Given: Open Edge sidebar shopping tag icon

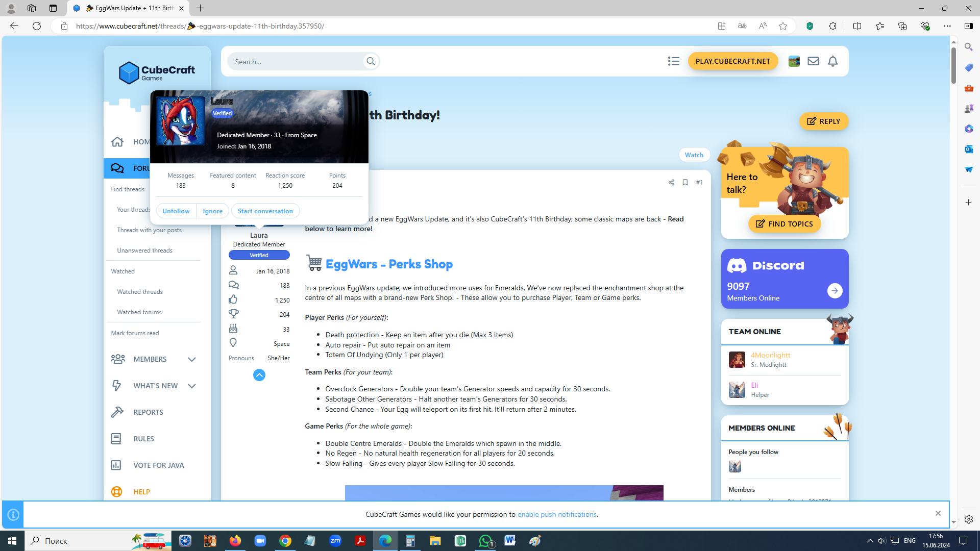Looking at the screenshot, I should (x=968, y=67).
